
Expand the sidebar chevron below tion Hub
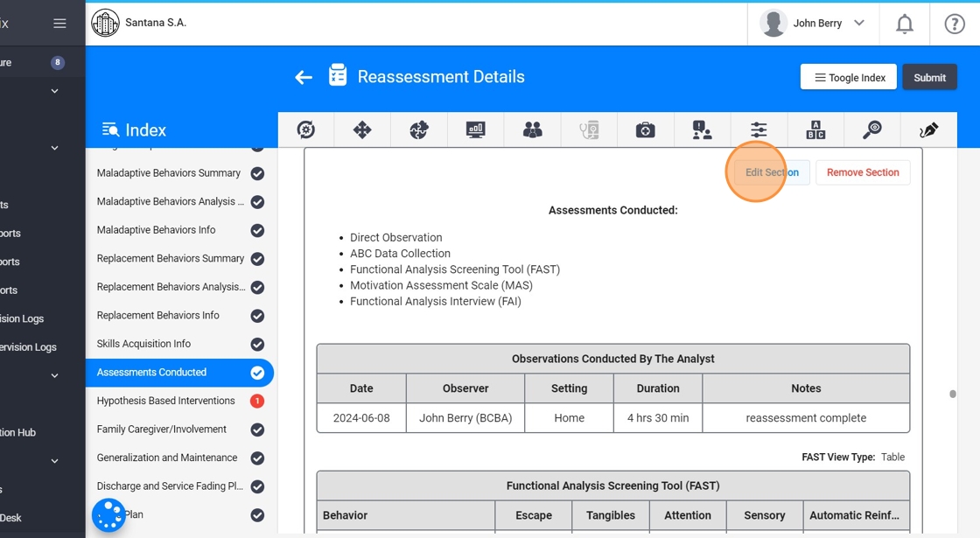pos(54,461)
